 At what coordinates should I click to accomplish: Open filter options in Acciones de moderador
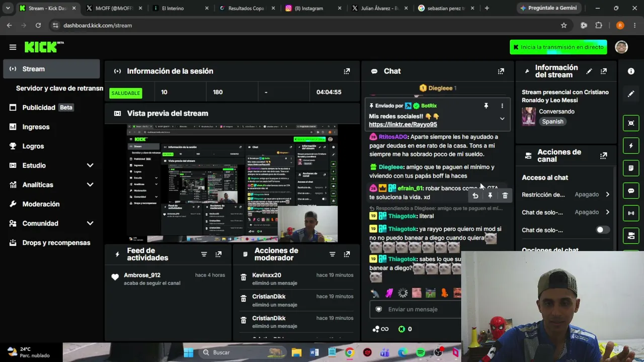point(332,254)
